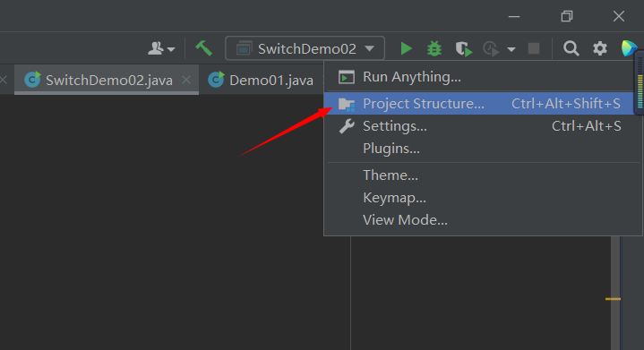Click the profiler run icon
The image size is (644, 350).
(491, 49)
